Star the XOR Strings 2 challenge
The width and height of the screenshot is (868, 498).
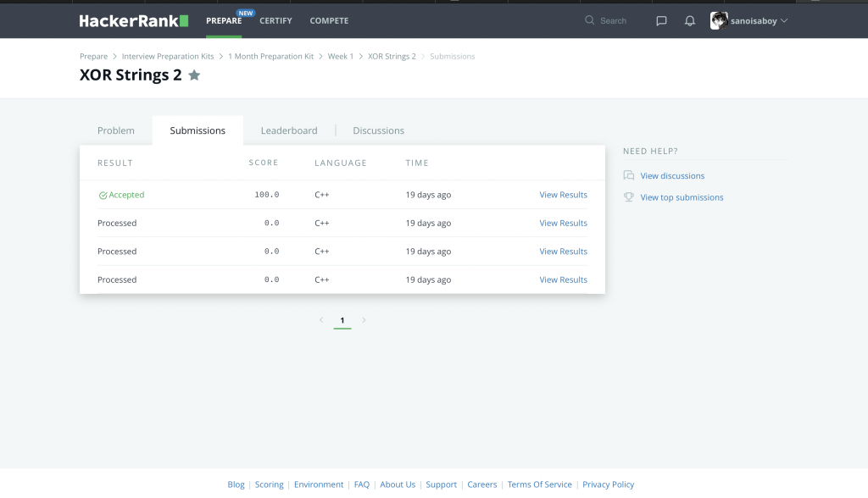click(x=194, y=75)
